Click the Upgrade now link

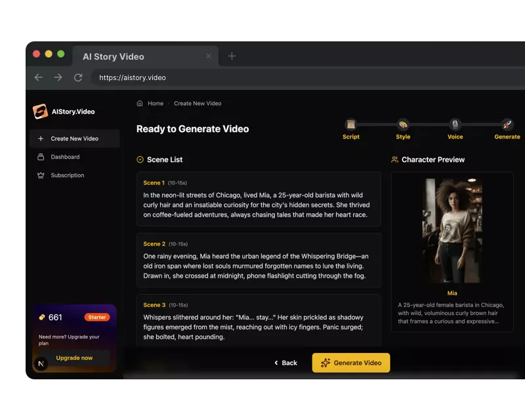(x=74, y=358)
